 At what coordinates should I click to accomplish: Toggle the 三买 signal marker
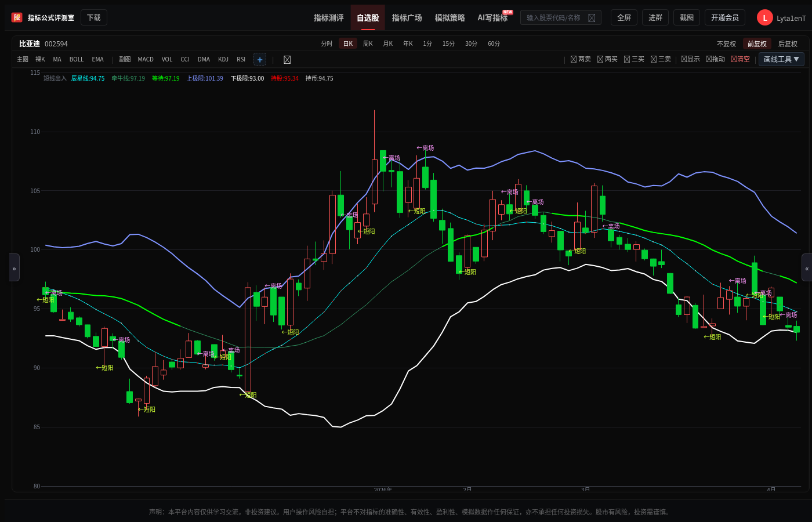634,59
